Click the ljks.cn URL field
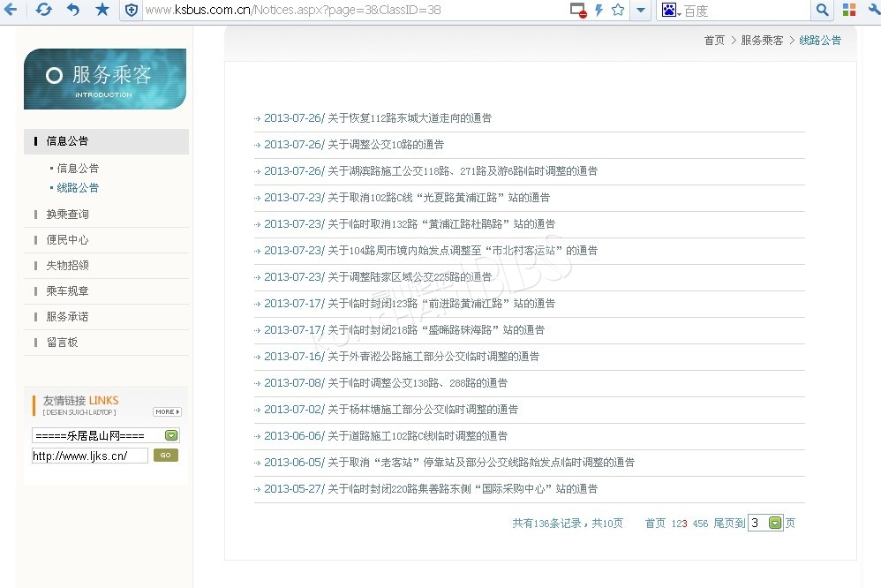 point(90,456)
